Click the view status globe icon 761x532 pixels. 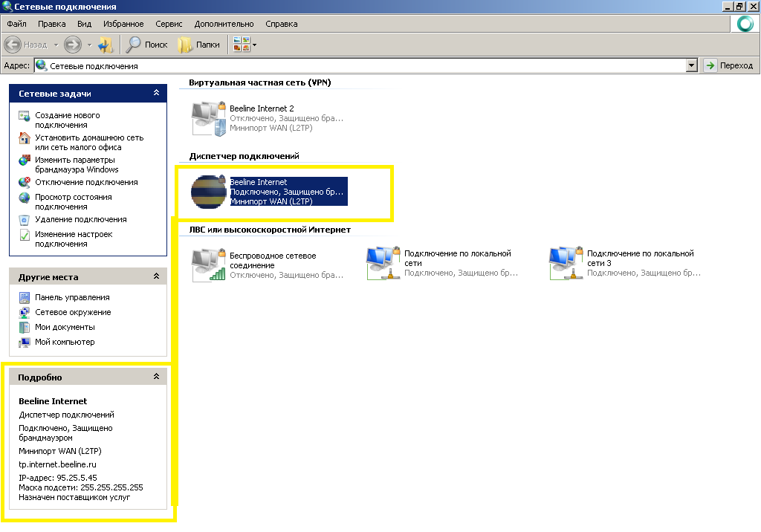25,198
